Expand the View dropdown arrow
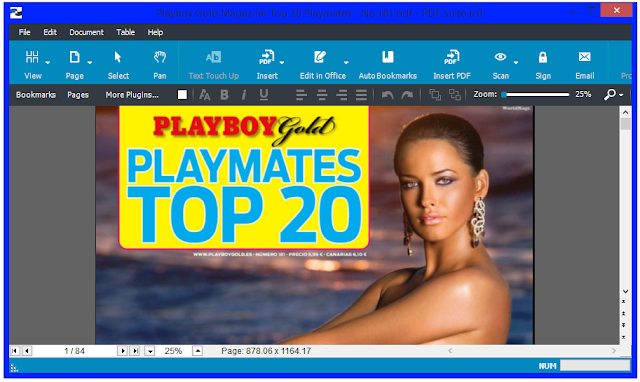640x382 pixels. click(x=48, y=62)
